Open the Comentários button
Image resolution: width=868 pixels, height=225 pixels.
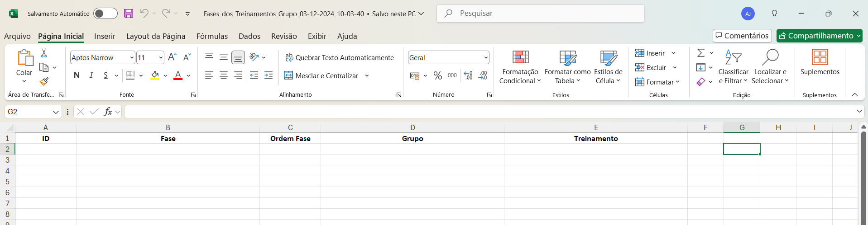742,36
